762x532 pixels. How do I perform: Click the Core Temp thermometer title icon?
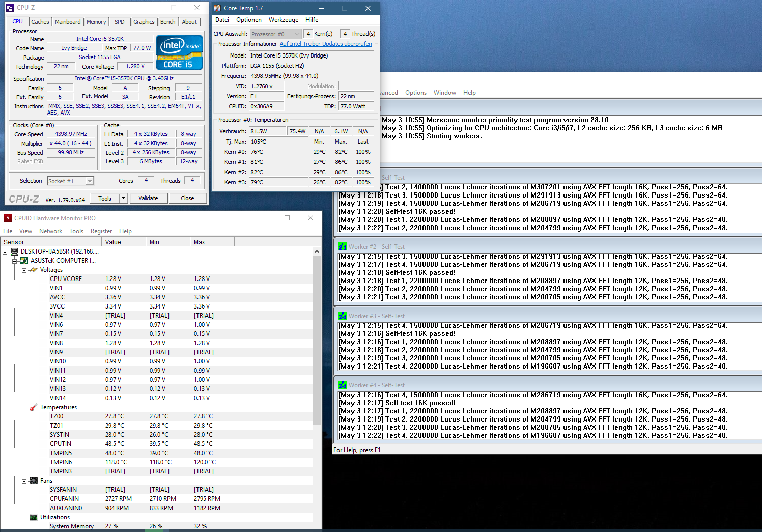[x=217, y=8]
